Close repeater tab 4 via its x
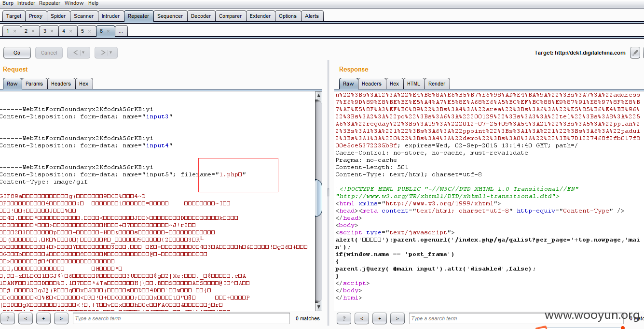This screenshot has width=644, height=329. click(70, 31)
